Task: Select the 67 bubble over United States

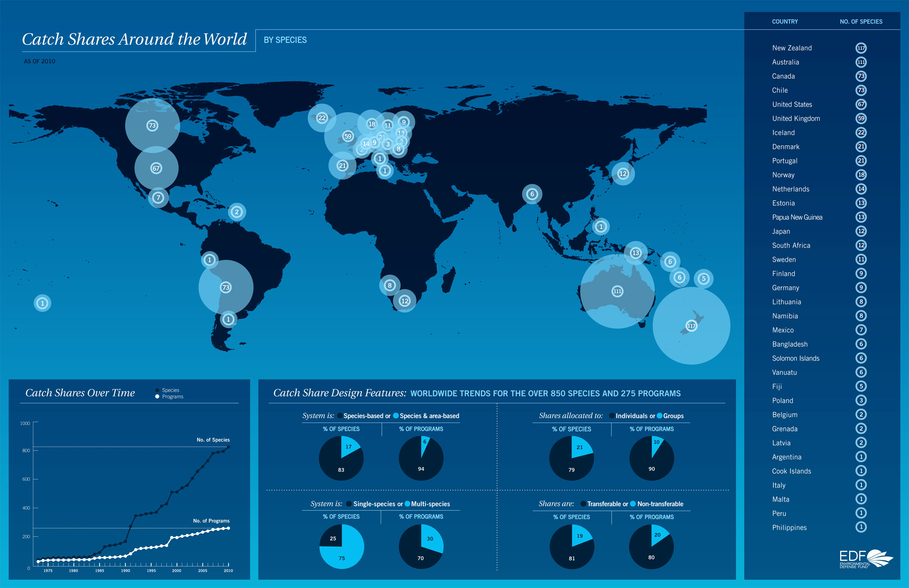Action: pyautogui.click(x=156, y=168)
